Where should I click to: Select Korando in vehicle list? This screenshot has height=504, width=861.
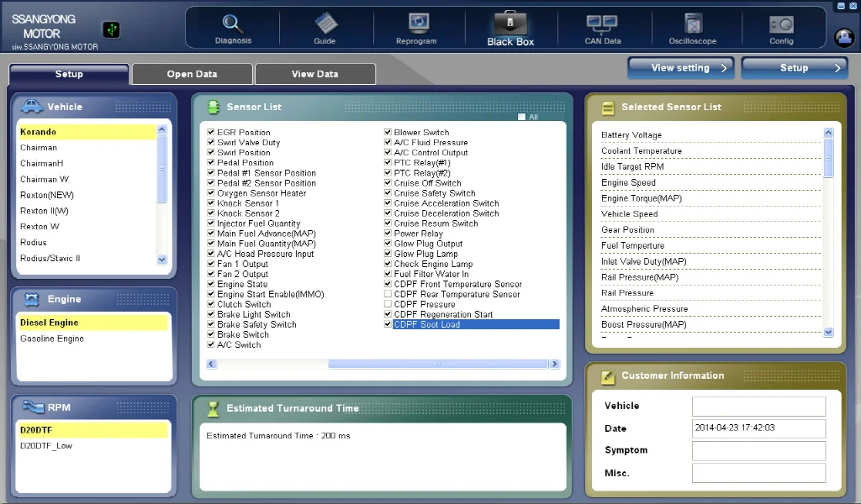[x=87, y=132]
